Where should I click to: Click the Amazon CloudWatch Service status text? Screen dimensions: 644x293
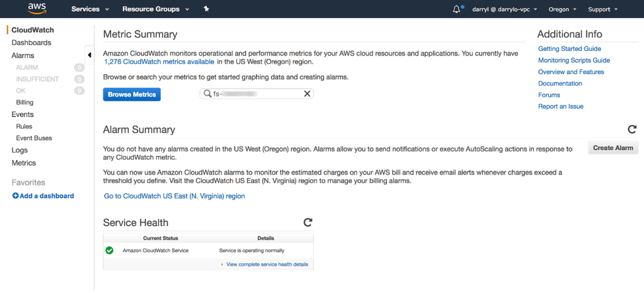click(x=155, y=251)
